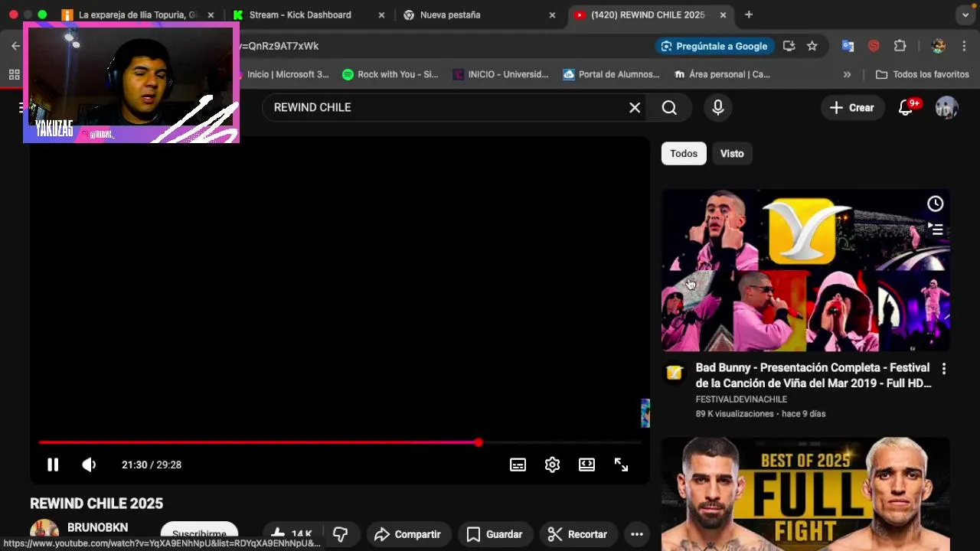Open YouTube account avatar menu
Viewport: 980px width, 551px height.
click(x=947, y=108)
